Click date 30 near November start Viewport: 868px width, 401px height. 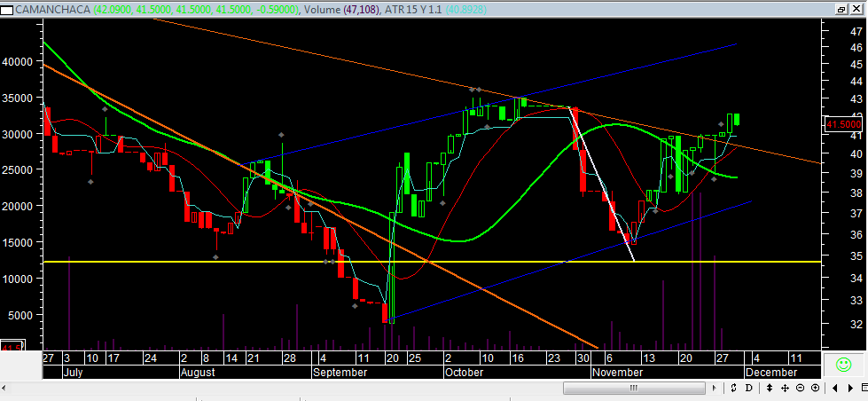point(582,358)
